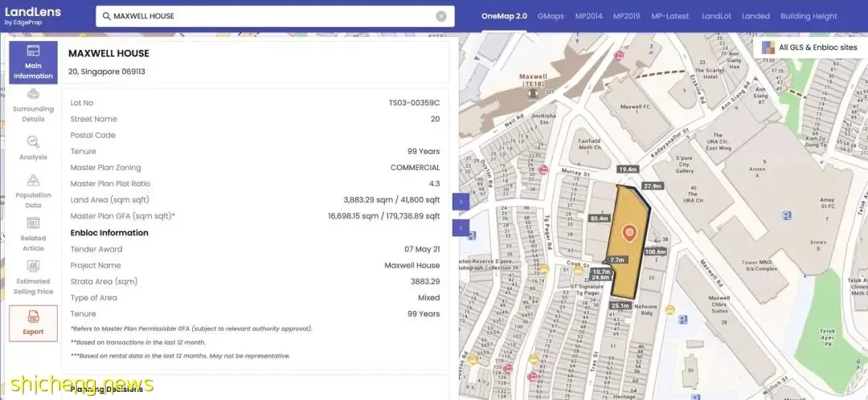
Task: Open the Population Data sidebar panel
Action: 33,191
